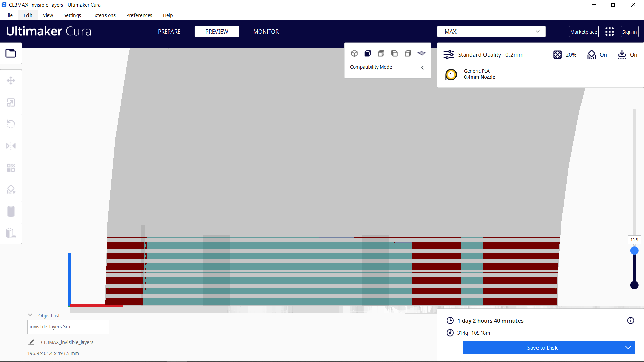Screen dimensions: 644x362
Task: Select the right side view icon
Action: [x=408, y=53]
